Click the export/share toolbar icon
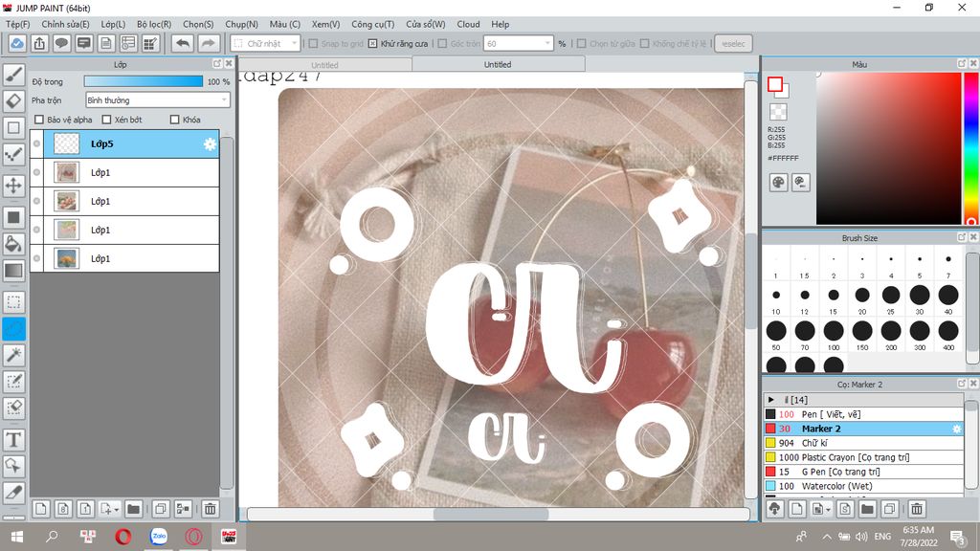Viewport: 980px width, 551px height. coord(39,44)
